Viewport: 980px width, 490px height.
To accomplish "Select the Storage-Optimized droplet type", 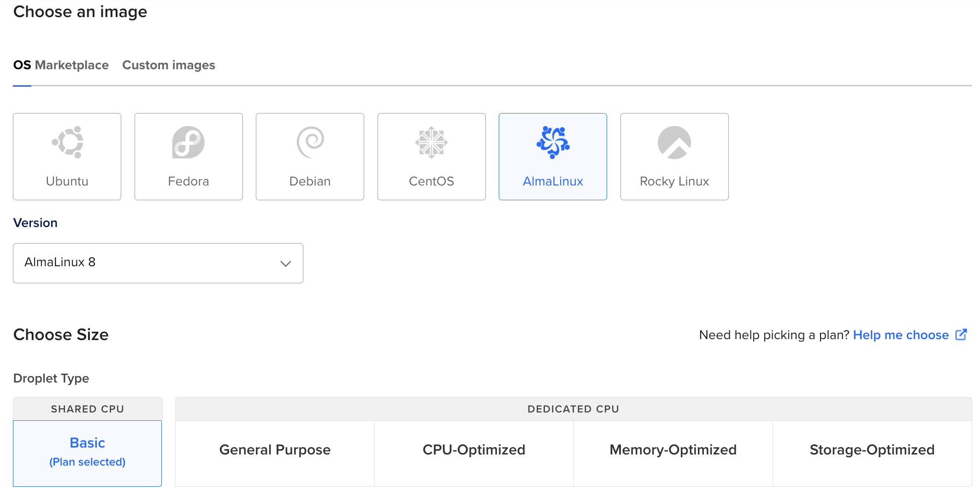I will click(x=872, y=450).
